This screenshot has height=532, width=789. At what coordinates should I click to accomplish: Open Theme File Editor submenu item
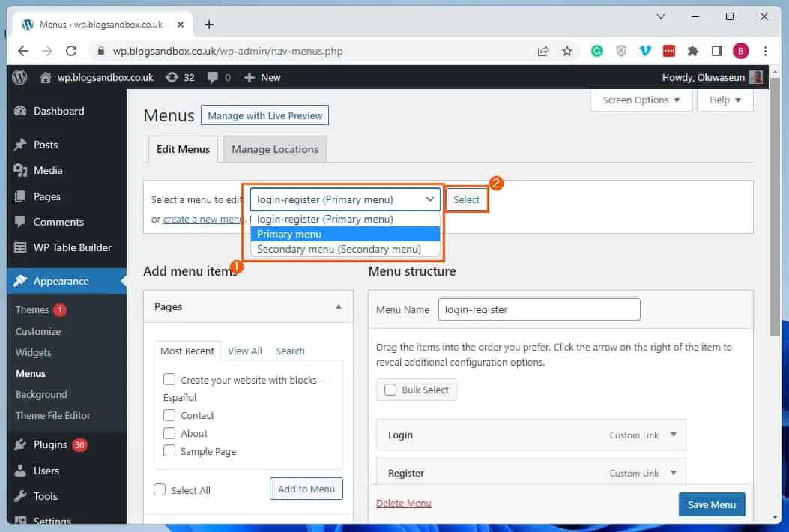[53, 415]
